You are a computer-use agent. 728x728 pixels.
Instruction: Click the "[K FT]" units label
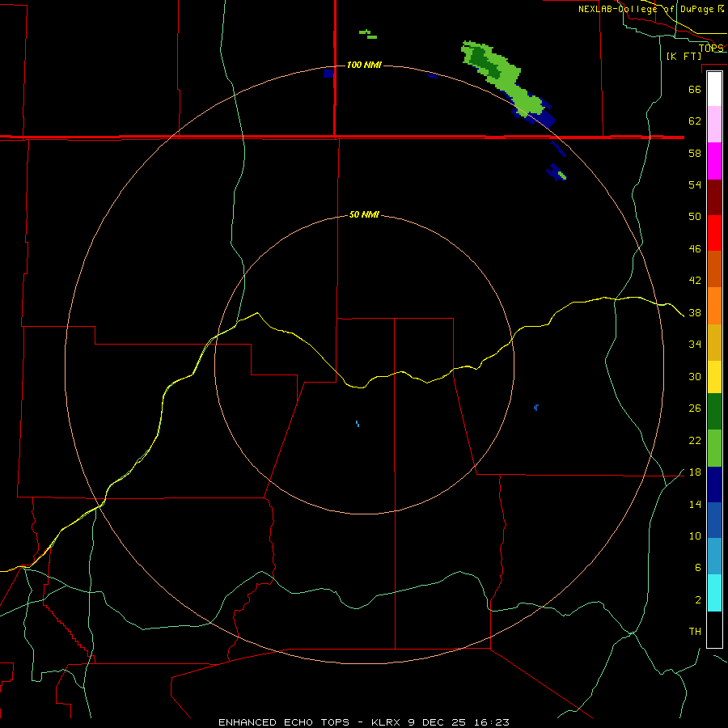pos(684,57)
